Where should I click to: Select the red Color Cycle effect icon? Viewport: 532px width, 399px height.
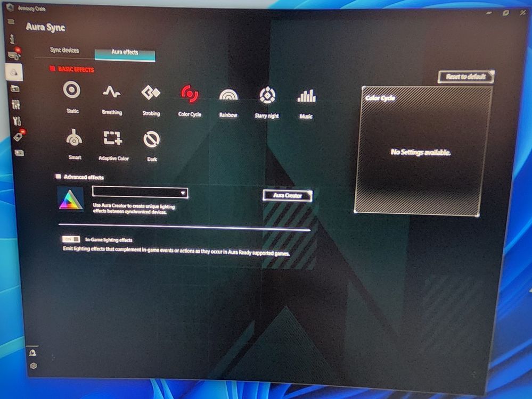[190, 94]
